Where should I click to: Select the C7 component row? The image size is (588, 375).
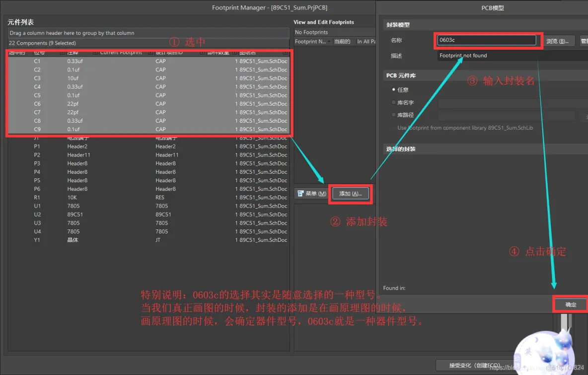[148, 112]
